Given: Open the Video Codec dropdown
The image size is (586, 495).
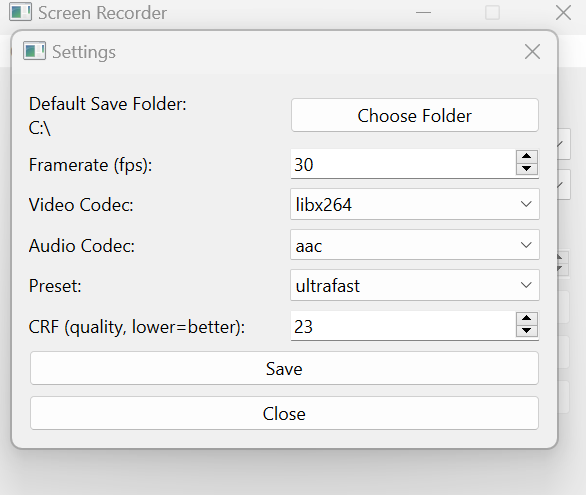Looking at the screenshot, I should (x=415, y=204).
